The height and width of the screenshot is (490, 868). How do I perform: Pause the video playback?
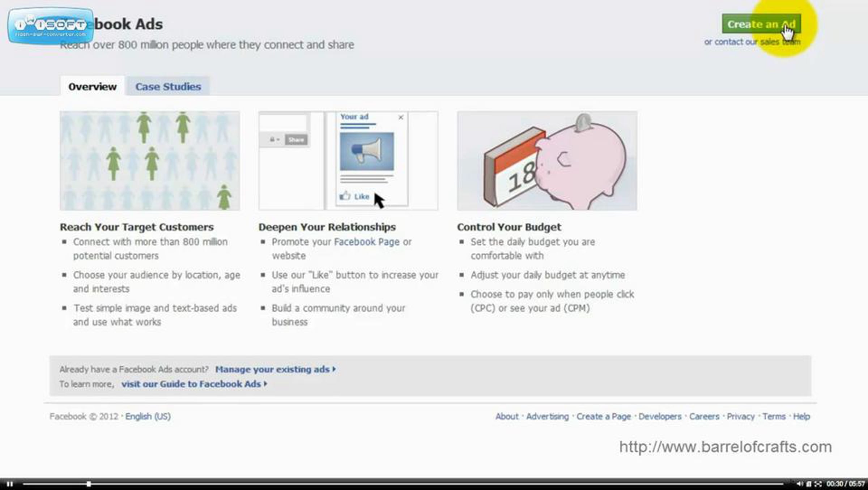tap(10, 484)
